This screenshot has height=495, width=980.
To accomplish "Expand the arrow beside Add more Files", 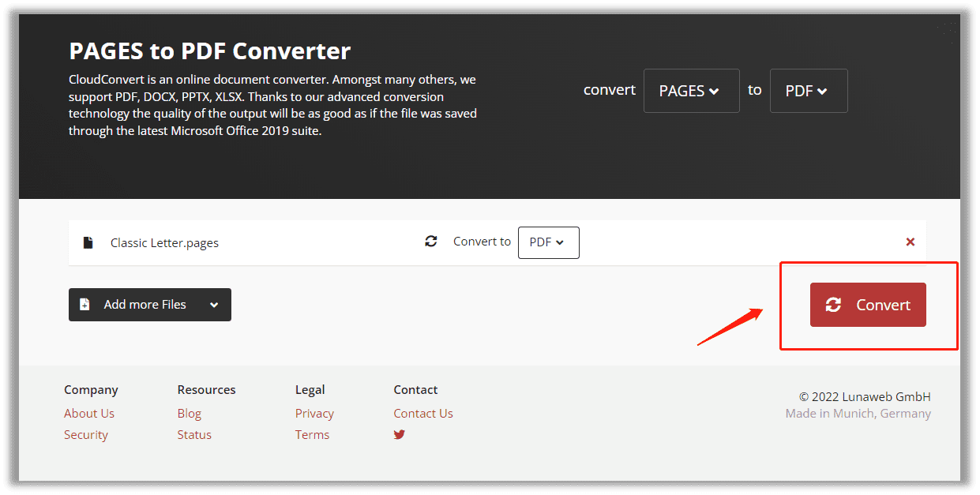I will [214, 305].
